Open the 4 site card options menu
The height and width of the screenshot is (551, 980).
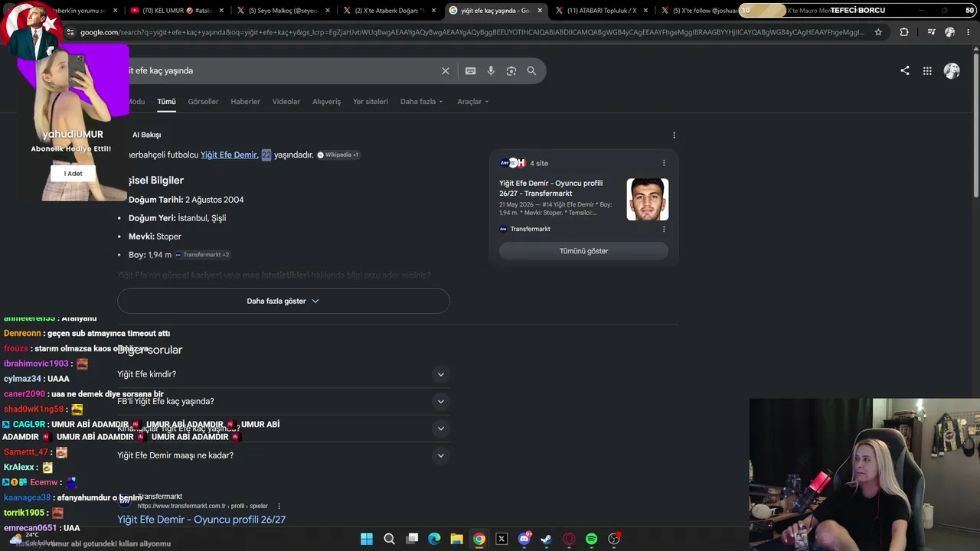click(664, 163)
